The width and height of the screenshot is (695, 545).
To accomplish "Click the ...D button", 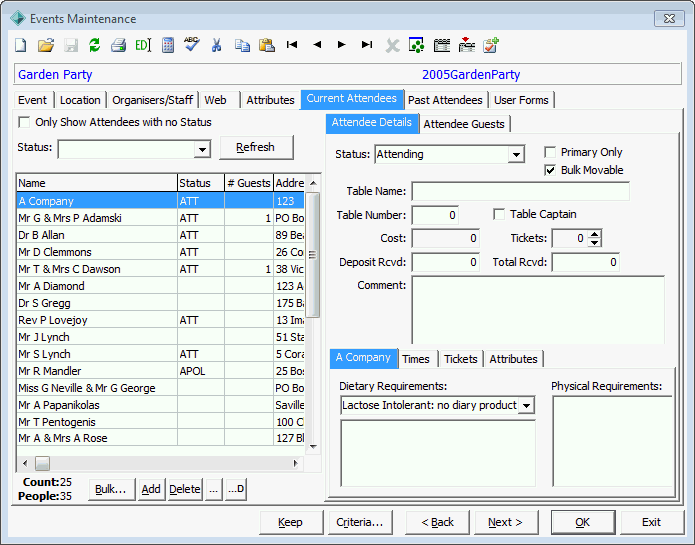I will [236, 489].
